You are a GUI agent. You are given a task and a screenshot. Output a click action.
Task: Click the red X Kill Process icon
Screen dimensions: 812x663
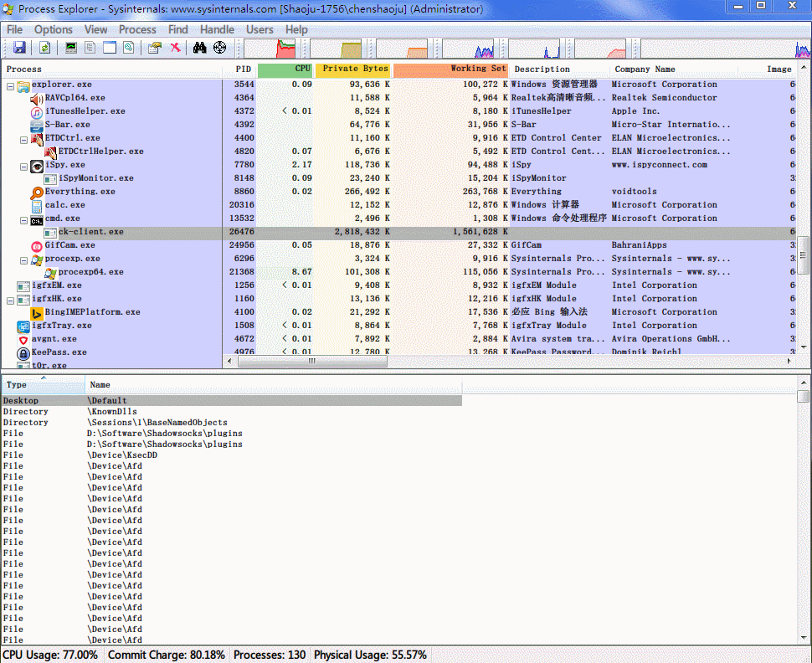pyautogui.click(x=176, y=48)
